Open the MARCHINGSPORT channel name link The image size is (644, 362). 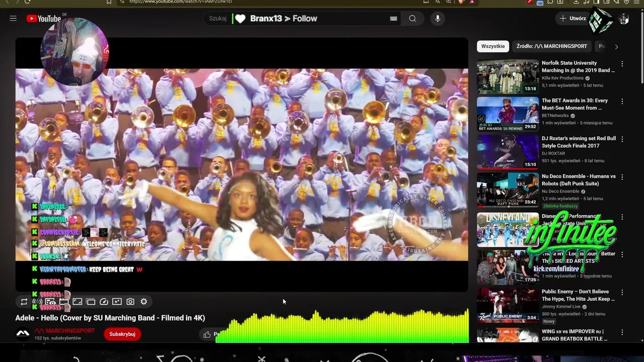[x=64, y=331]
